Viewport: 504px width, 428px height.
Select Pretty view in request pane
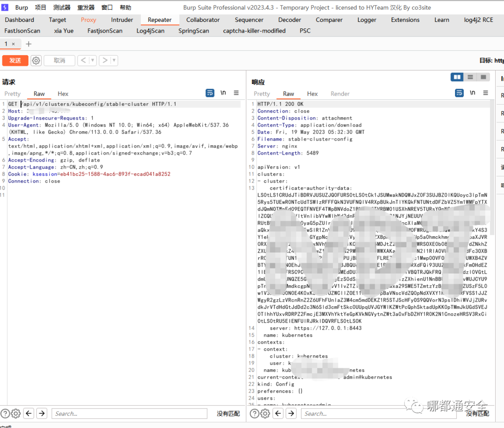(x=13, y=94)
